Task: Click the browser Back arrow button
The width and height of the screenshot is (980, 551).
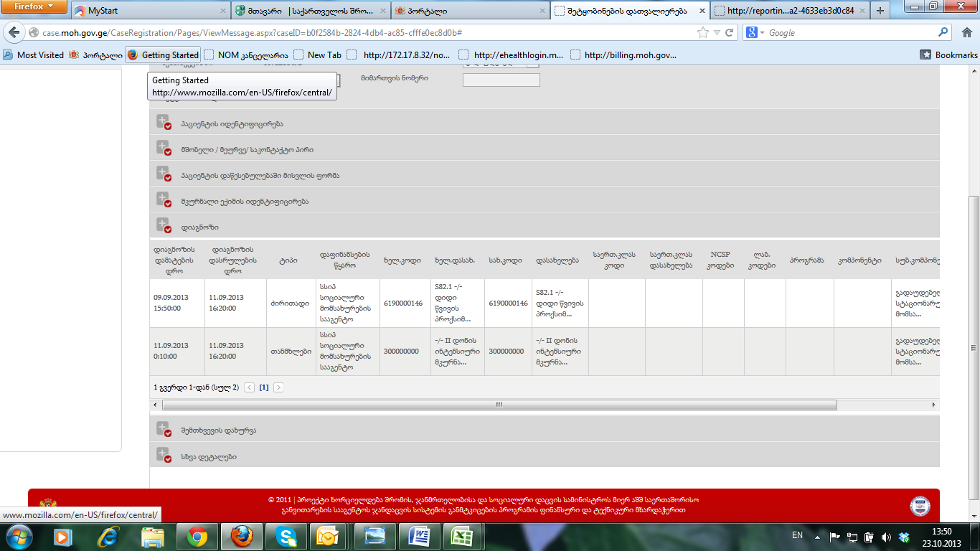Action: pyautogui.click(x=14, y=33)
